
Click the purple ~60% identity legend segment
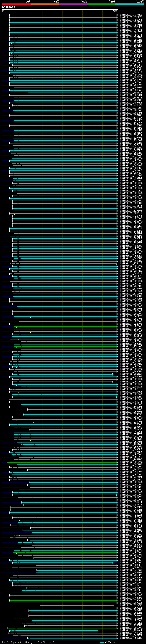point(73,4)
